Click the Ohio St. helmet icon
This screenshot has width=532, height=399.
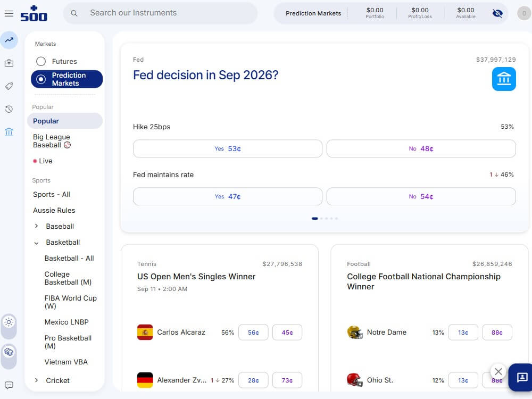point(355,380)
